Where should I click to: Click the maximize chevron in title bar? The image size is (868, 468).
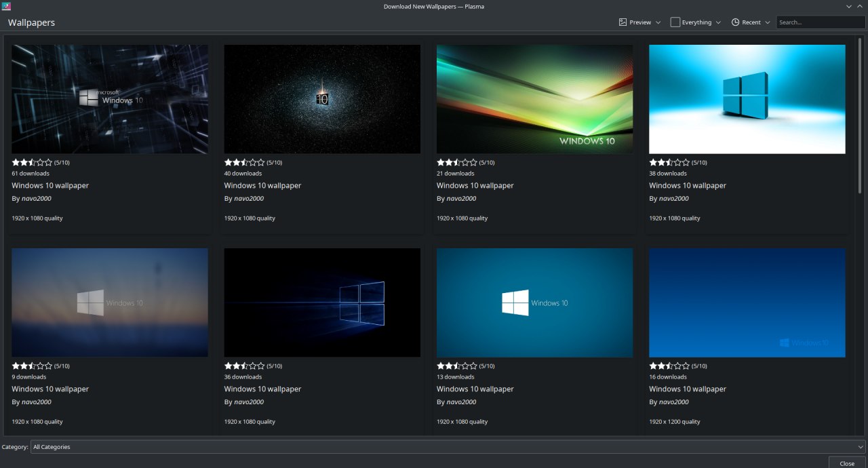pyautogui.click(x=859, y=6)
